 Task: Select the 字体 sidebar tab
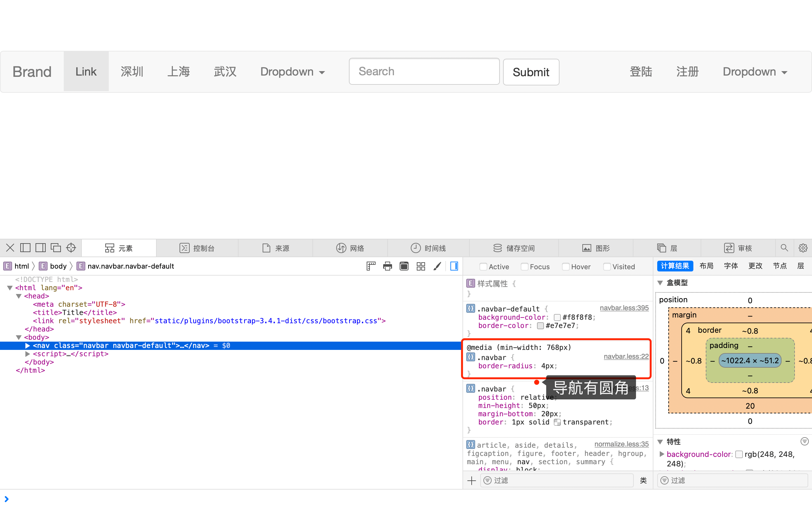pyautogui.click(x=731, y=266)
